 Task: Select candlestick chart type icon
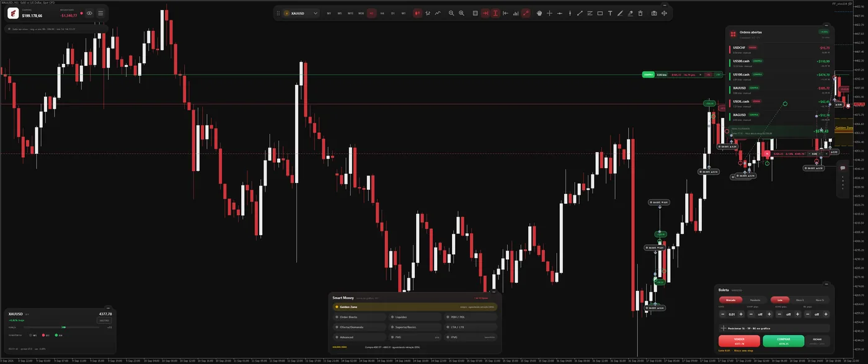418,13
